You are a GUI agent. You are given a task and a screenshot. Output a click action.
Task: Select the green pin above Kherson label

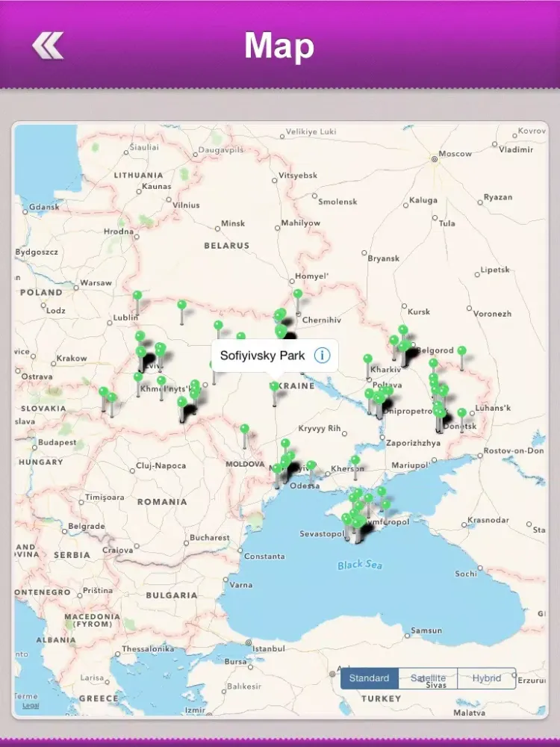coord(355,459)
